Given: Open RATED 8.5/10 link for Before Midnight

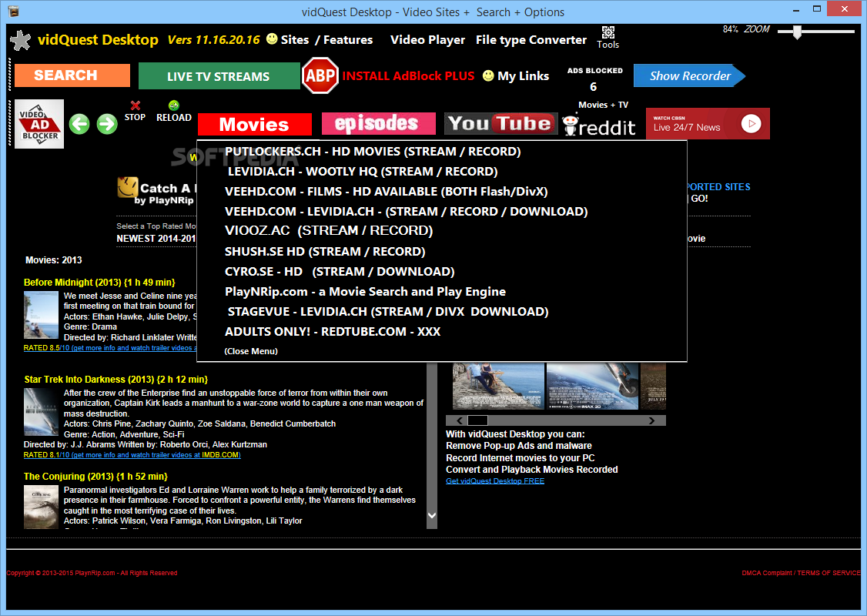Looking at the screenshot, I should tap(110, 348).
